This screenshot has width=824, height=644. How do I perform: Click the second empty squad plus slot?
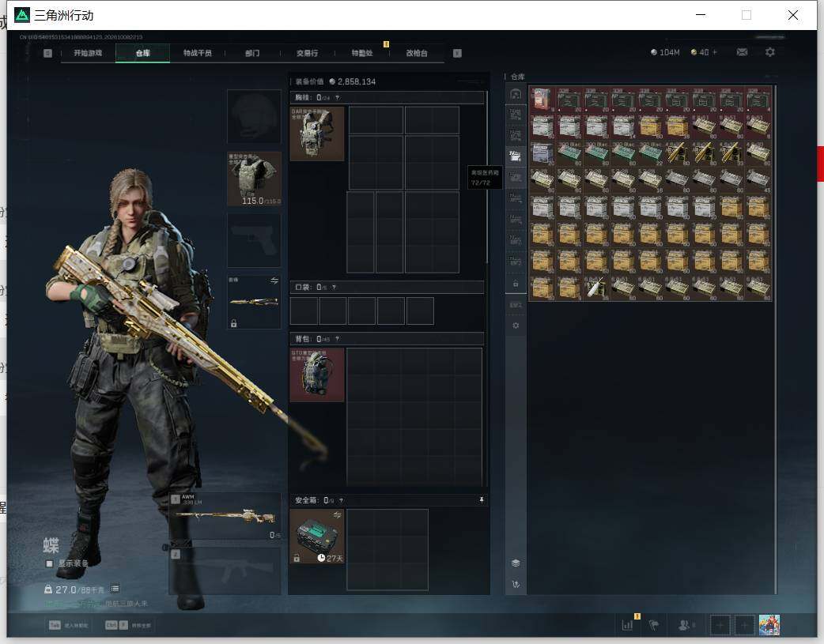pyautogui.click(x=744, y=625)
